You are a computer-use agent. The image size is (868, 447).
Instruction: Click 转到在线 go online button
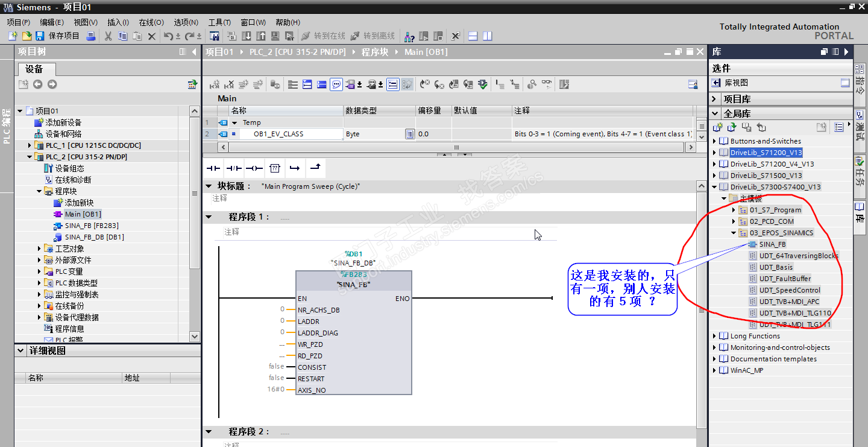(323, 36)
